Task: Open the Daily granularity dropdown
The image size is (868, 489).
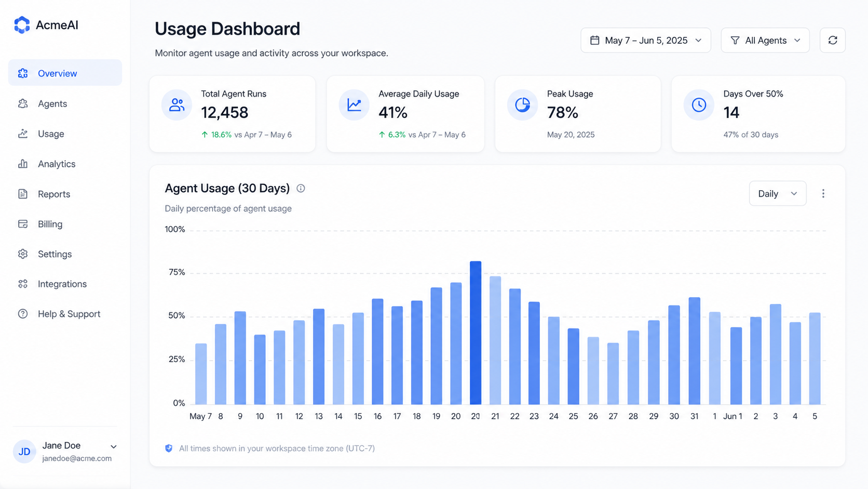Action: [x=778, y=193]
